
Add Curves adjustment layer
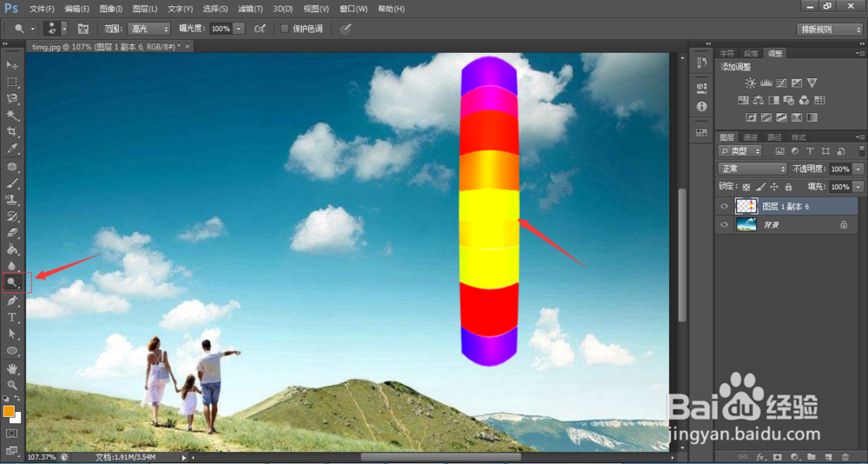pos(782,83)
